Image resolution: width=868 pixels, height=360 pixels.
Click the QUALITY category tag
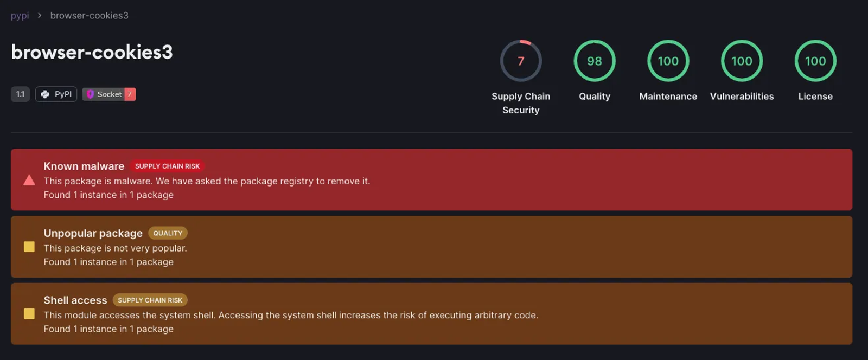168,233
